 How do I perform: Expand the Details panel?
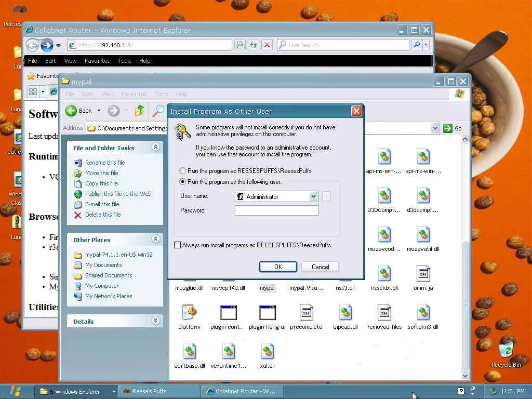[155, 321]
